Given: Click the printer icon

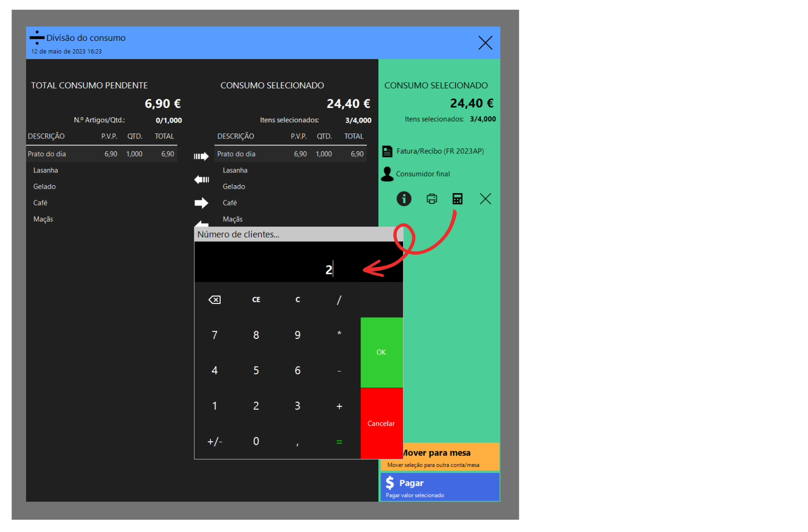Looking at the screenshot, I should coord(432,199).
